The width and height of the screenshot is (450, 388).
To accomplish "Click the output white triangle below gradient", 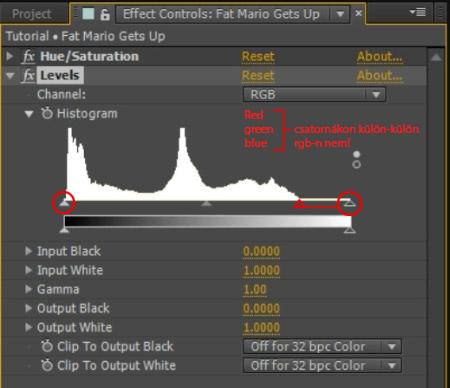I will [349, 230].
